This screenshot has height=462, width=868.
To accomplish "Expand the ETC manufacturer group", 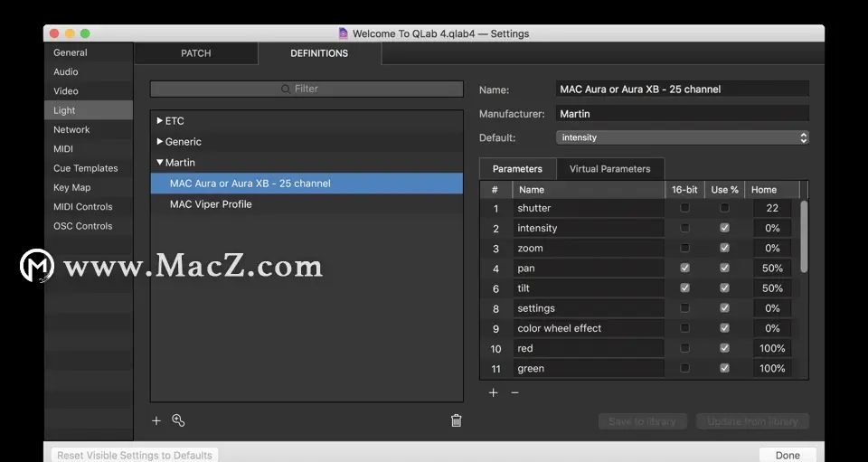I will pos(159,120).
